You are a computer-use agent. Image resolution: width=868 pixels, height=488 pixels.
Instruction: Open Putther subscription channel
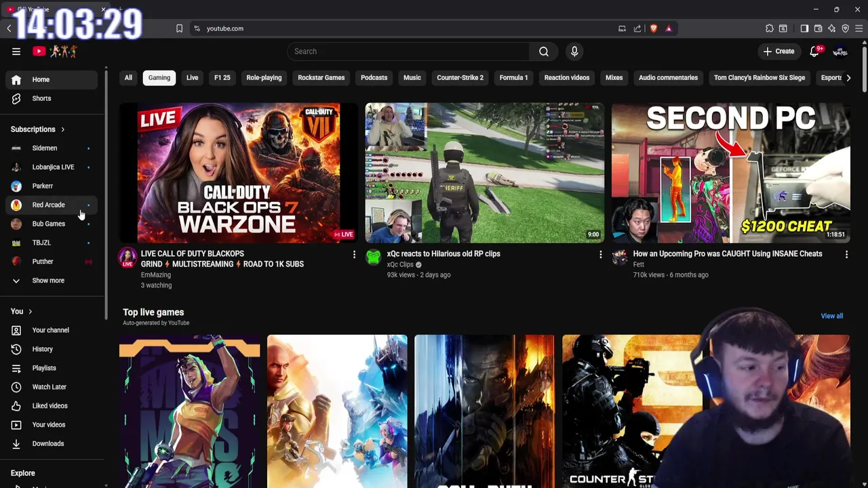(52, 262)
